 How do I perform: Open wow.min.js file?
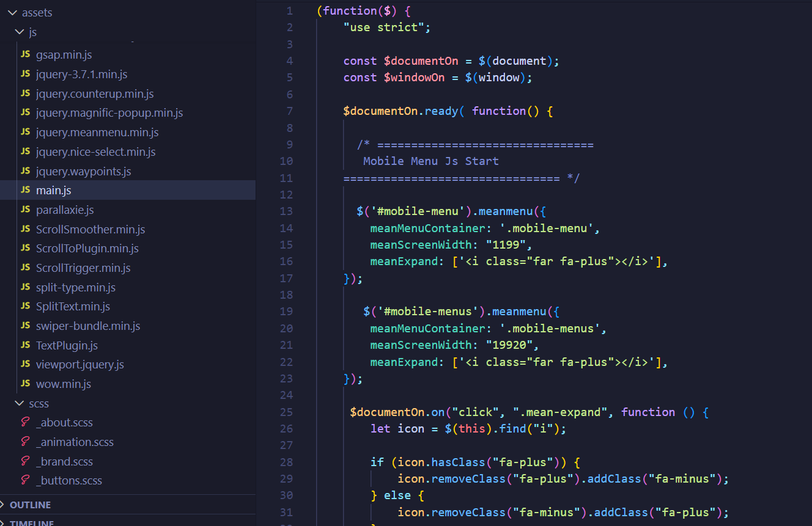click(x=64, y=384)
